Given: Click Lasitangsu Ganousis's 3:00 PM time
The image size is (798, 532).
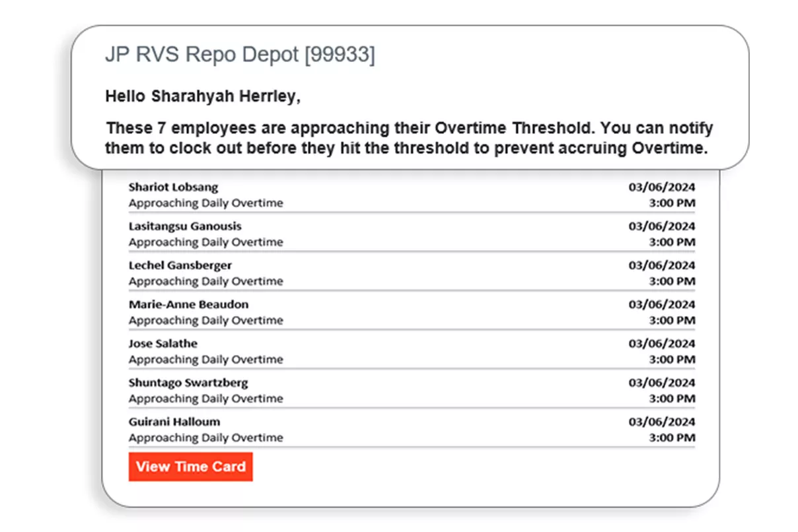Looking at the screenshot, I should coord(672,242).
